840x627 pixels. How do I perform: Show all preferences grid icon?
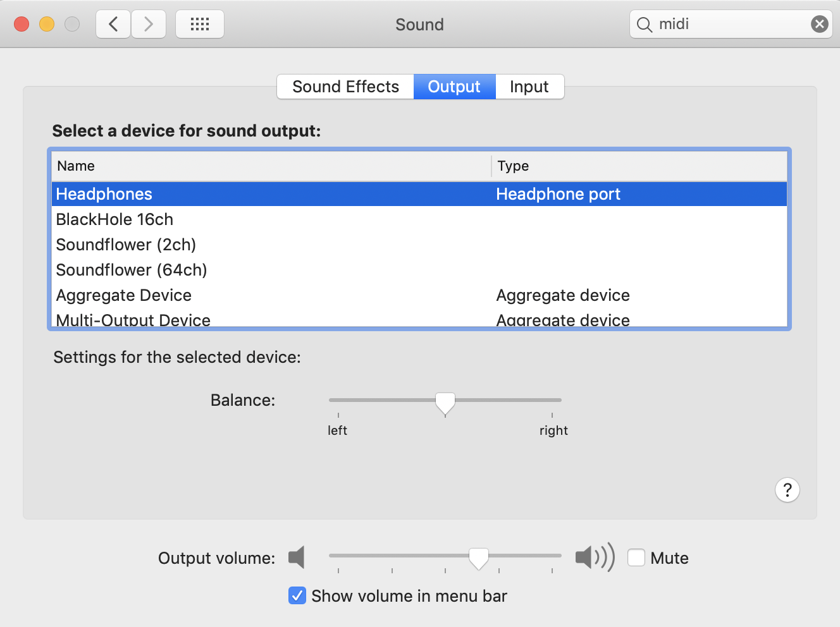[x=200, y=25]
